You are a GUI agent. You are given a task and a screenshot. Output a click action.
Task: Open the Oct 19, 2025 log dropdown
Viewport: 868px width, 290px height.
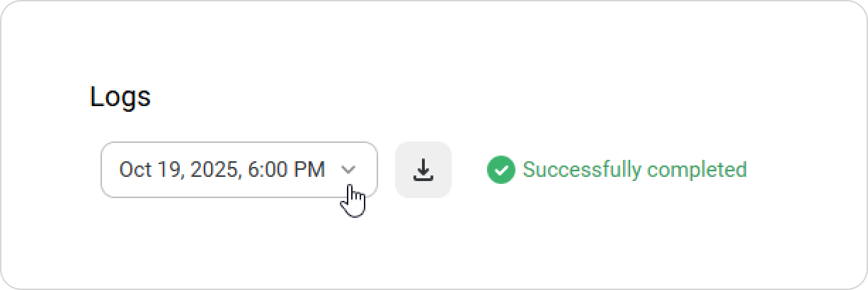tap(239, 170)
